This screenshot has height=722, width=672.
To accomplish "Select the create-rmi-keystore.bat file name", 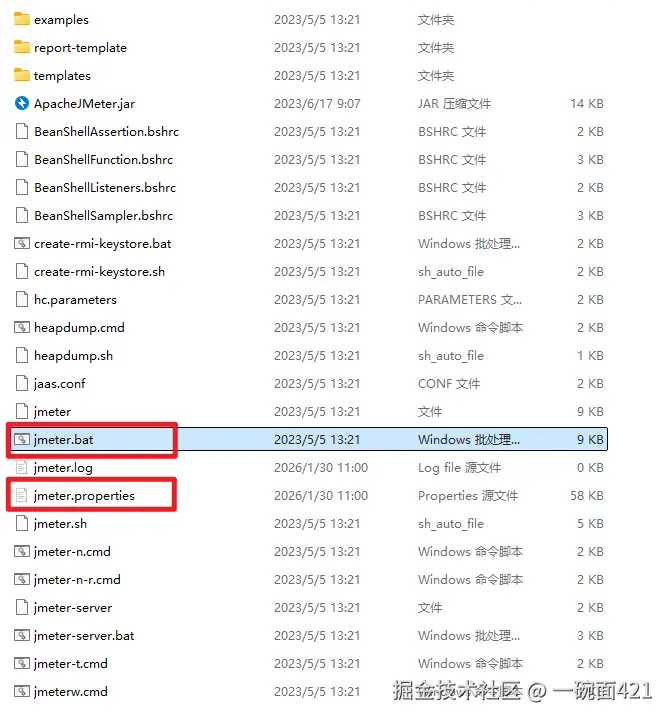I will pyautogui.click(x=103, y=244).
